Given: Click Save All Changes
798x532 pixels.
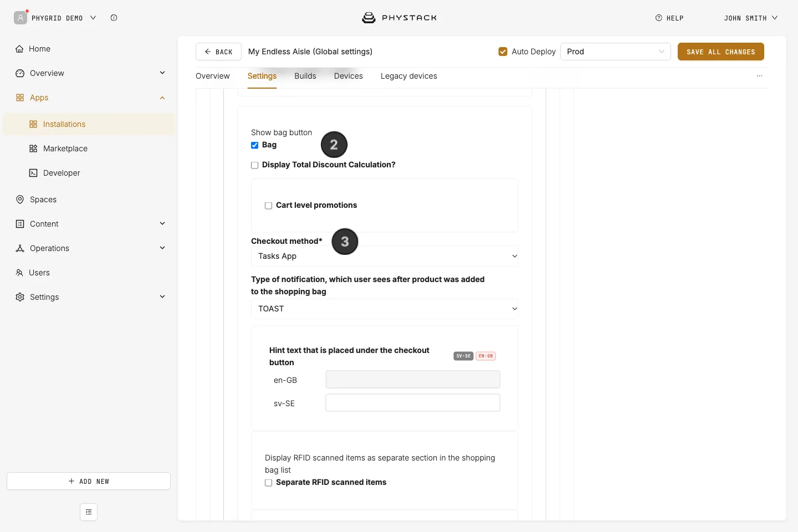Looking at the screenshot, I should [x=721, y=52].
